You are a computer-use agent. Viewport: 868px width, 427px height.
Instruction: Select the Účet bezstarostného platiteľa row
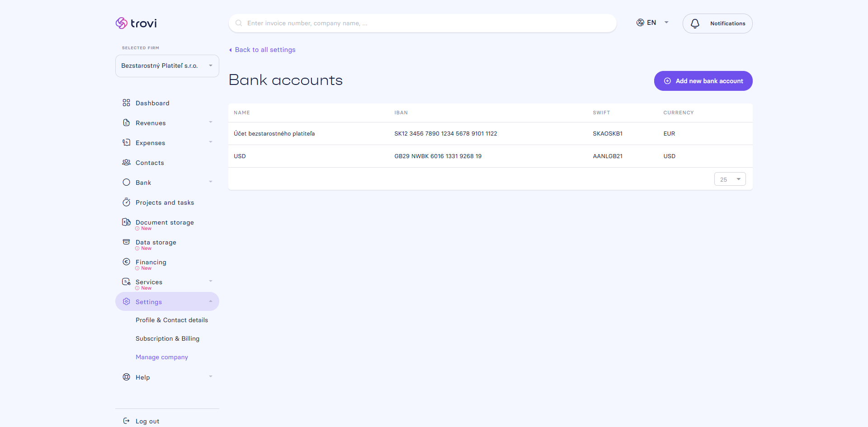tap(490, 134)
